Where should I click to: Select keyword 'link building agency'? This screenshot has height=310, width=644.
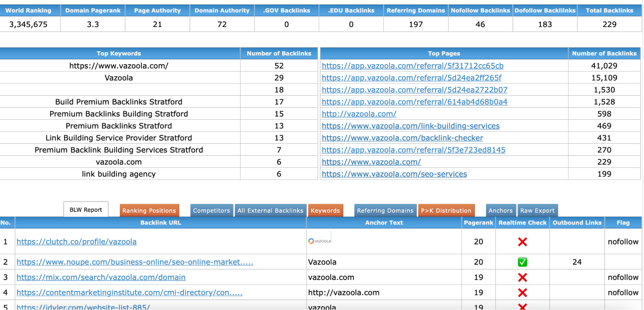pyautogui.click(x=119, y=174)
